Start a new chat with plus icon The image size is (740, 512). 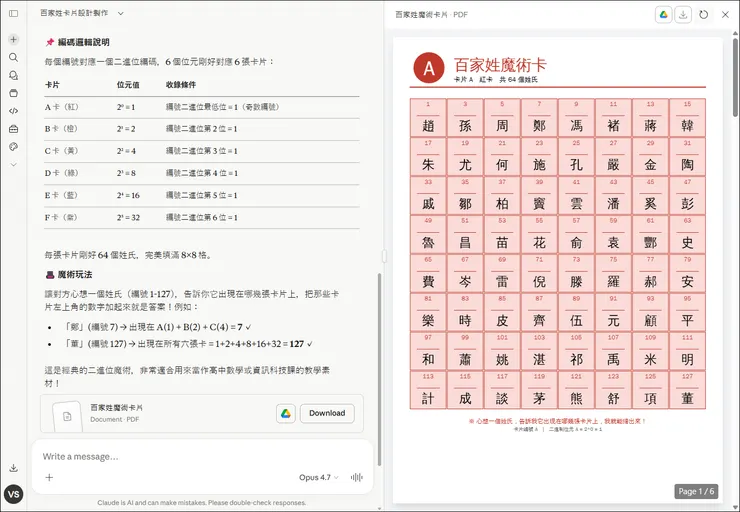pos(14,39)
